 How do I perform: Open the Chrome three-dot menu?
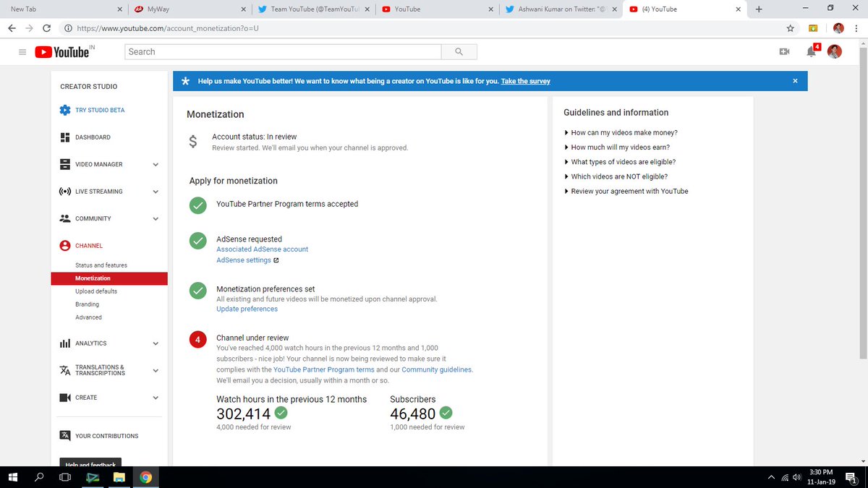[x=857, y=28]
